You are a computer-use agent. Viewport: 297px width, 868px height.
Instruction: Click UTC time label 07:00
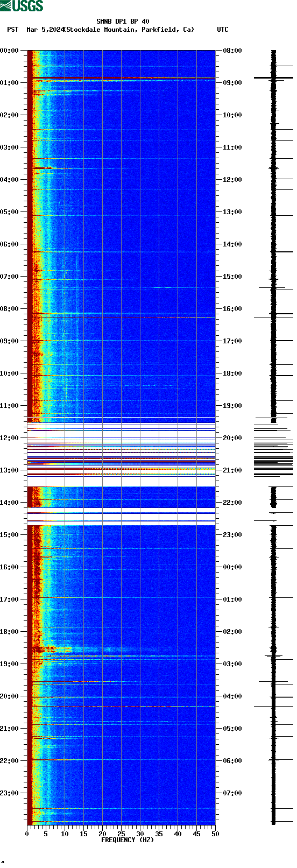pos(232,793)
